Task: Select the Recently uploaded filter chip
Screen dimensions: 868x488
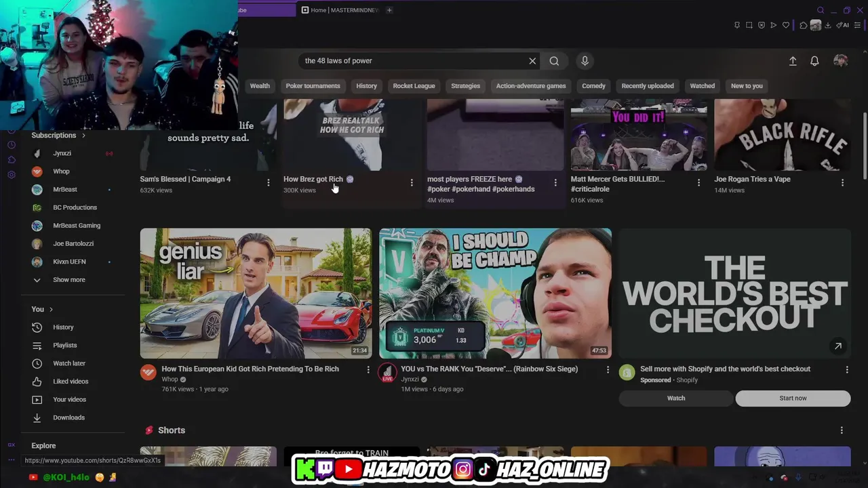Action: (x=648, y=86)
